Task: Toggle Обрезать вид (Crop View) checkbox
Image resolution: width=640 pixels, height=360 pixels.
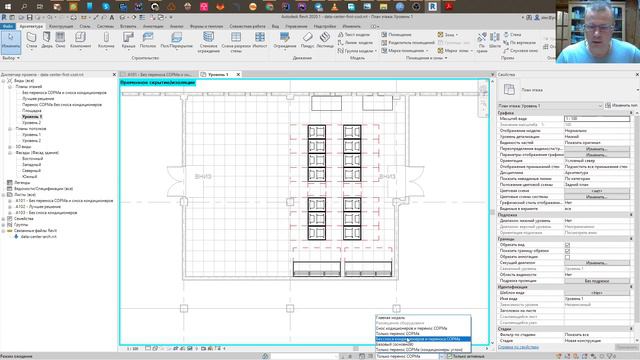Action: pyautogui.click(x=567, y=245)
